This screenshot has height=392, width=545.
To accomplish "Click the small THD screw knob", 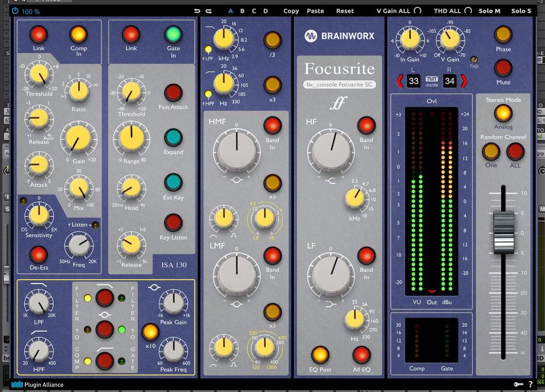I will pyautogui.click(x=474, y=59).
